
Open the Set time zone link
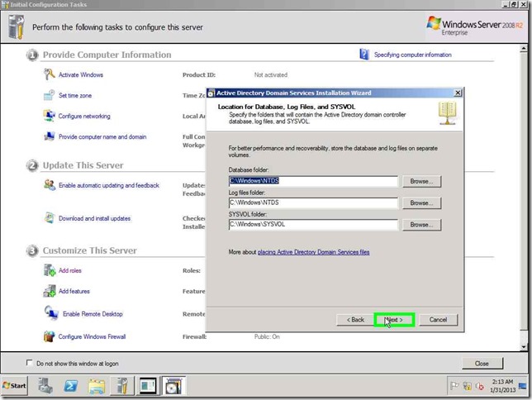tap(75, 95)
